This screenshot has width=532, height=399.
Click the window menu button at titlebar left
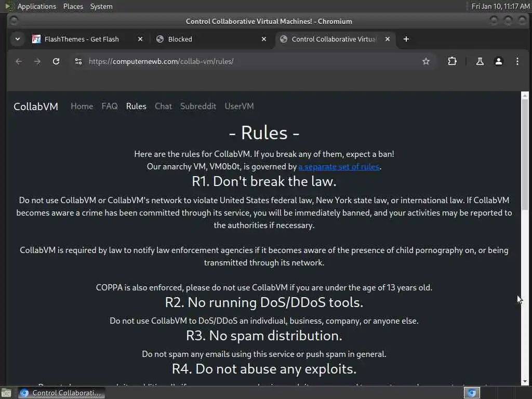[14, 21]
